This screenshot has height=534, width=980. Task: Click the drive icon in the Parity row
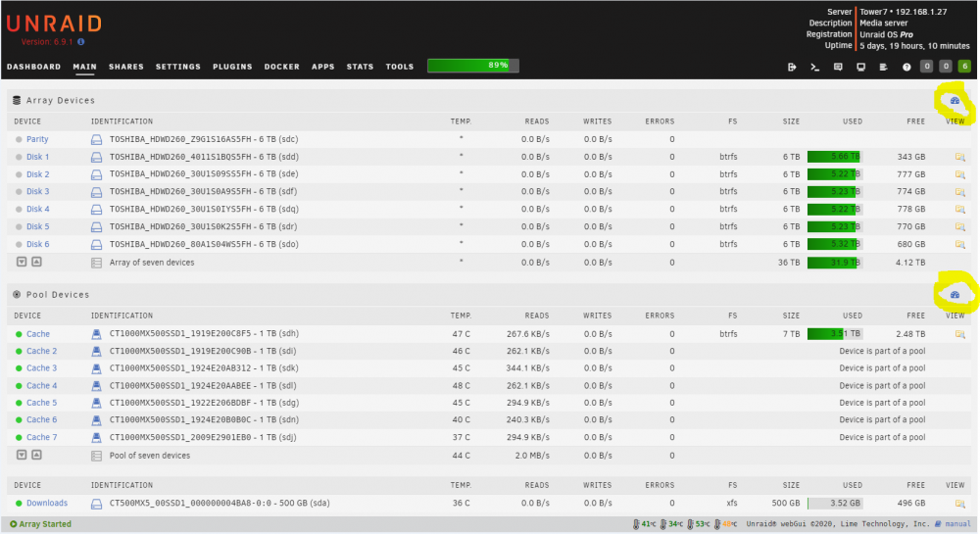click(x=96, y=139)
